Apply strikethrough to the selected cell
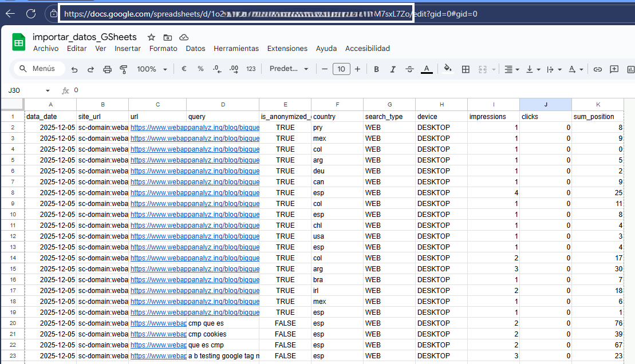The image size is (635, 364). pos(409,69)
